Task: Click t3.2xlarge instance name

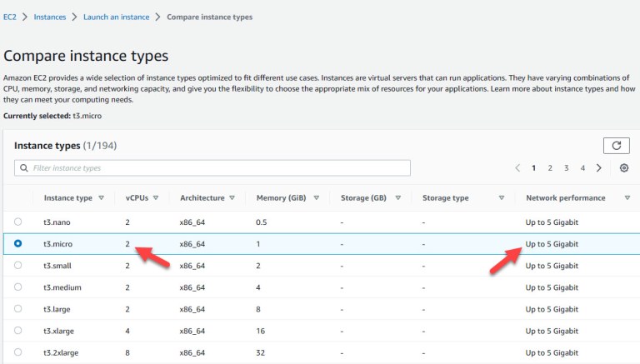Action: click(61, 352)
